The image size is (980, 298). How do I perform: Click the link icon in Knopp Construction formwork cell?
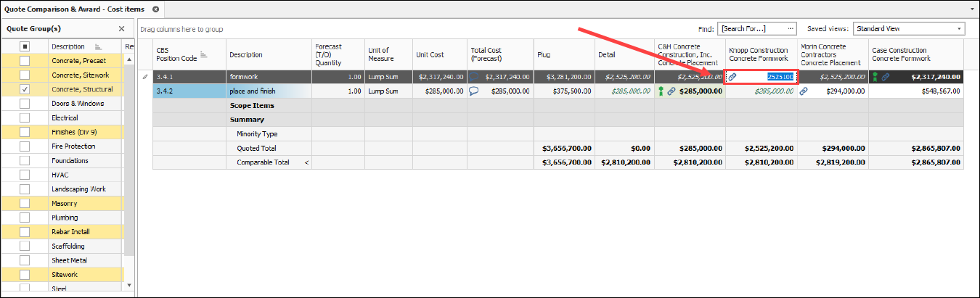click(x=732, y=77)
